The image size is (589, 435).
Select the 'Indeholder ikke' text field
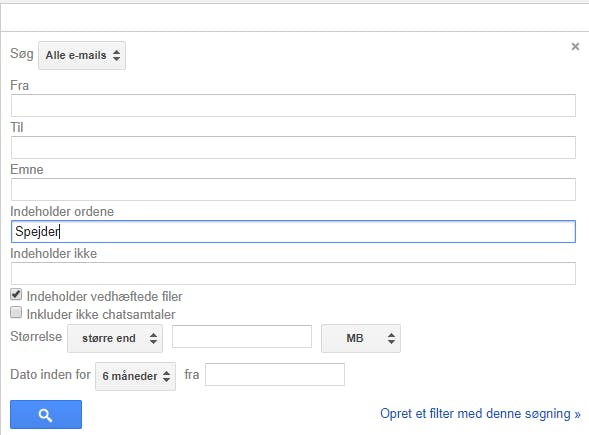pos(293,273)
